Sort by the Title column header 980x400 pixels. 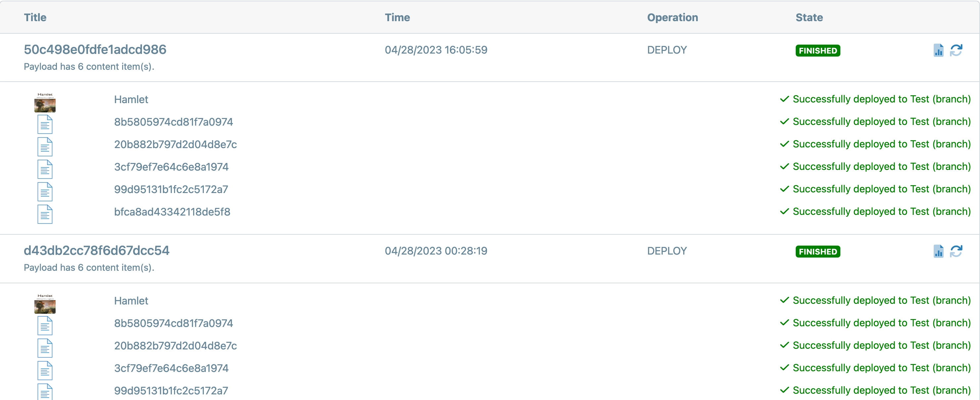coord(35,18)
